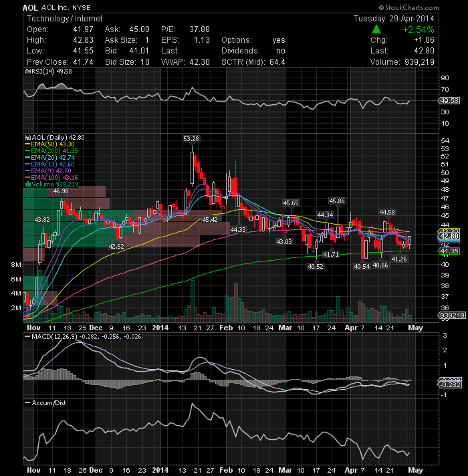
Task: Click the VWAP value 42.30
Action: [x=199, y=62]
